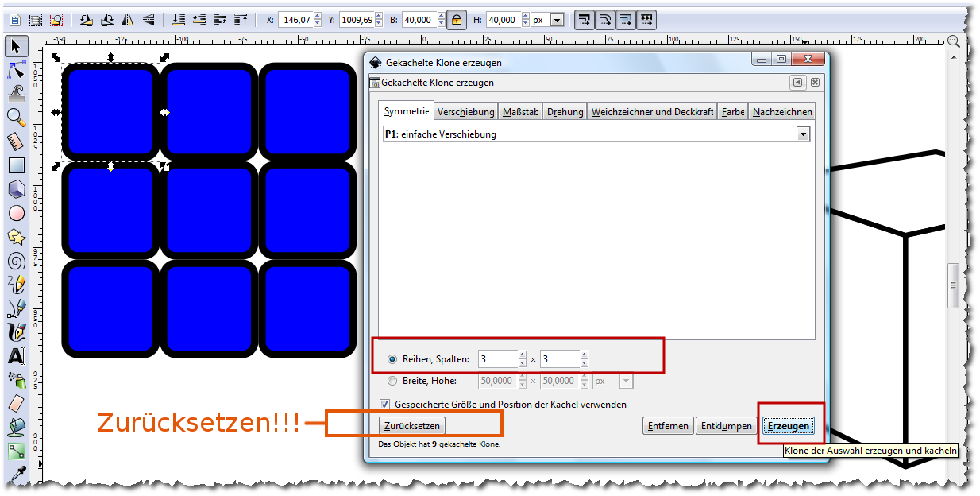This screenshot has height=496, width=980.
Task: Select the Rectangle tool
Action: pos(16,165)
